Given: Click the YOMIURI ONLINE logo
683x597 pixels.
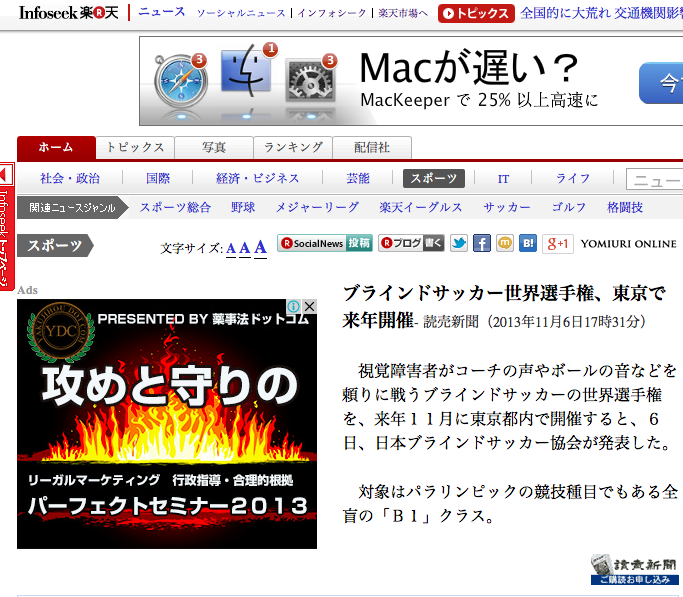Looking at the screenshot, I should (629, 244).
